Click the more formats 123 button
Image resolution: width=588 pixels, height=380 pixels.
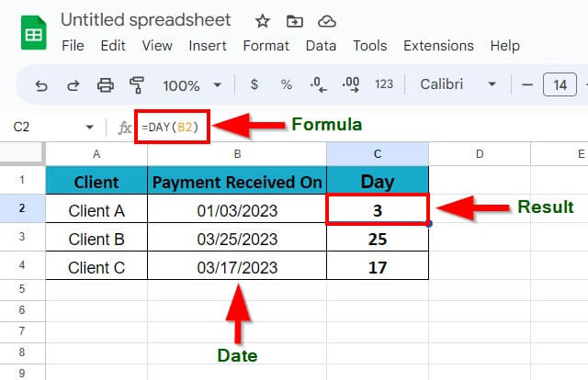tap(384, 84)
